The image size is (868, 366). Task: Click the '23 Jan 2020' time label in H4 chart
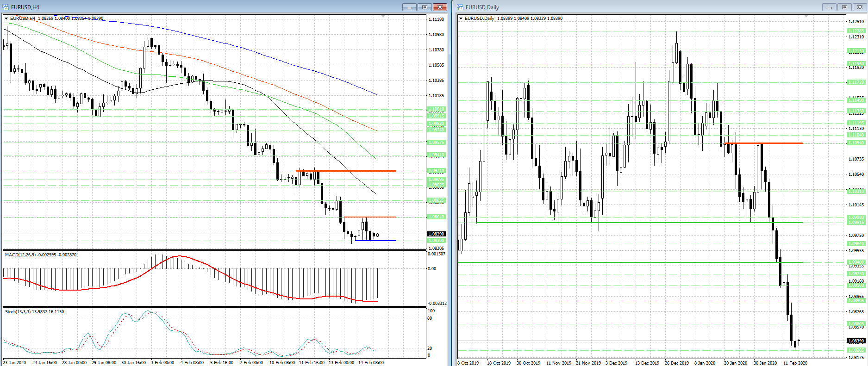15,363
